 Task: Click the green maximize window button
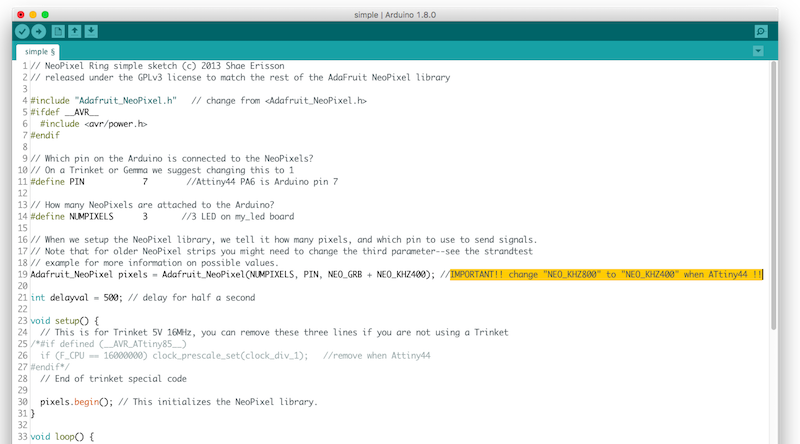(x=45, y=15)
